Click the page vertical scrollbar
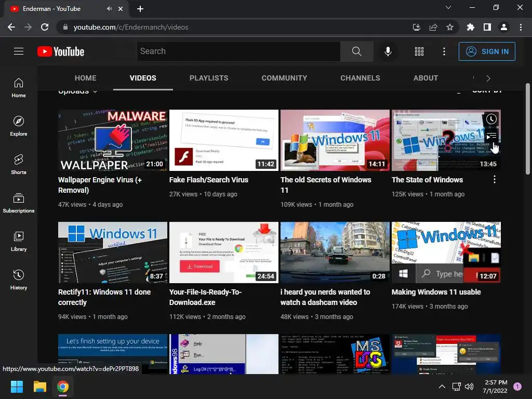This screenshot has height=399, width=532. [x=528, y=129]
